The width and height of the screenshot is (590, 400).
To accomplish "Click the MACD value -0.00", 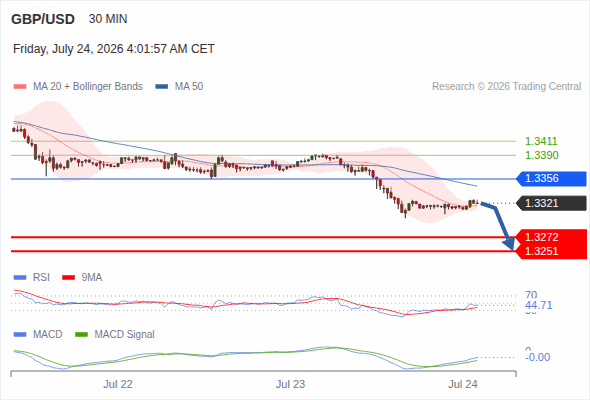I will [538, 357].
